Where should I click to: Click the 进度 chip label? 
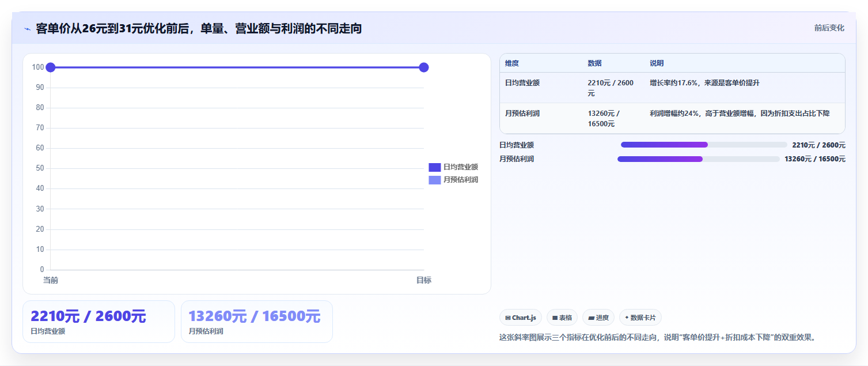[602, 318]
